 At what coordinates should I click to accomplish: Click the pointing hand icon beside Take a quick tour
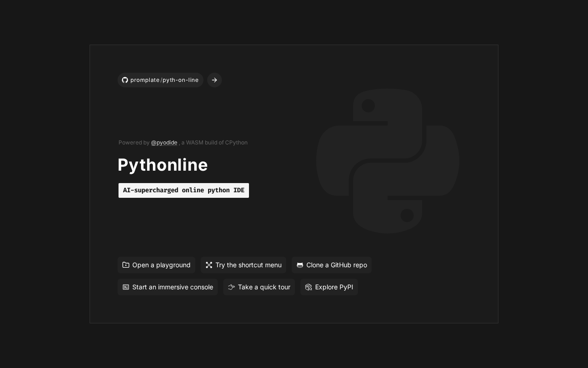tap(232, 287)
